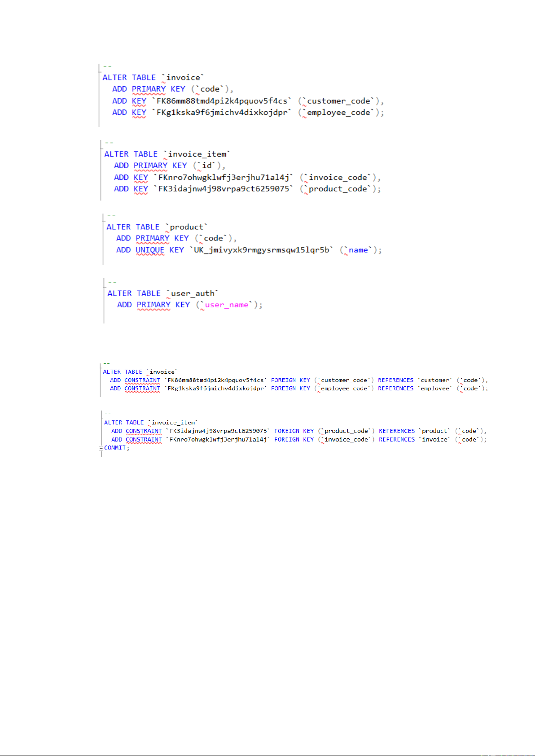Click the product table name after ALTER TABLE

186,227
